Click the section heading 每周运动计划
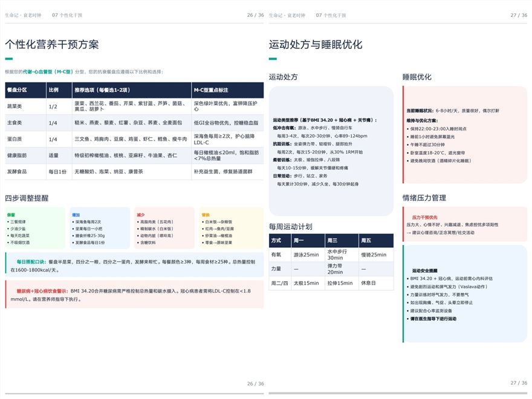The width and height of the screenshot is (532, 399). (x=290, y=227)
